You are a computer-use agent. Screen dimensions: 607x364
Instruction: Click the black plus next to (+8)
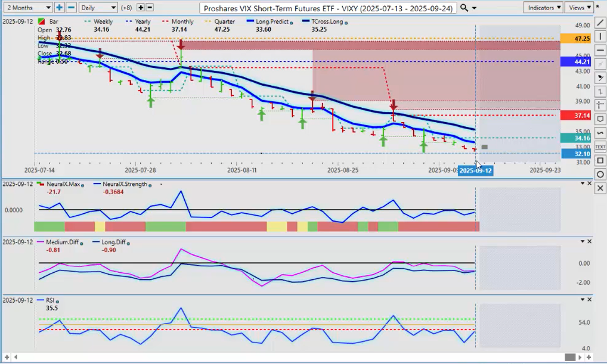pos(141,7)
